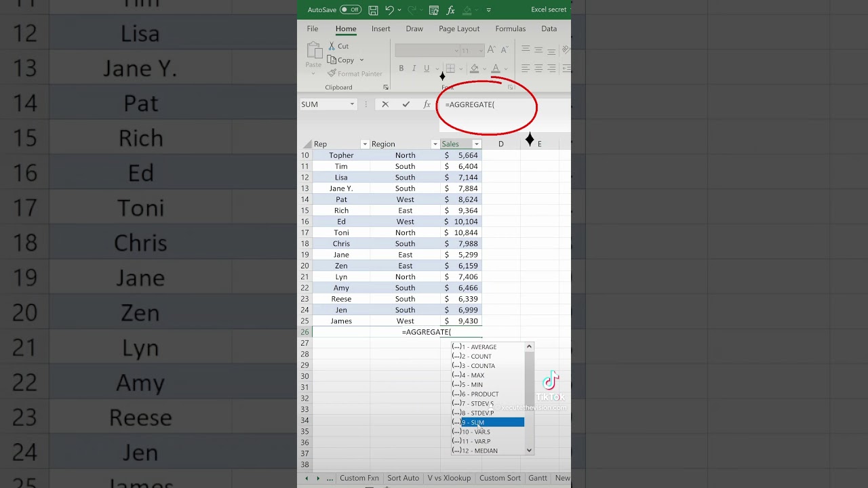Open the Name Box dropdown showing SUM
Image resolution: width=868 pixels, height=488 pixels.
pos(352,104)
